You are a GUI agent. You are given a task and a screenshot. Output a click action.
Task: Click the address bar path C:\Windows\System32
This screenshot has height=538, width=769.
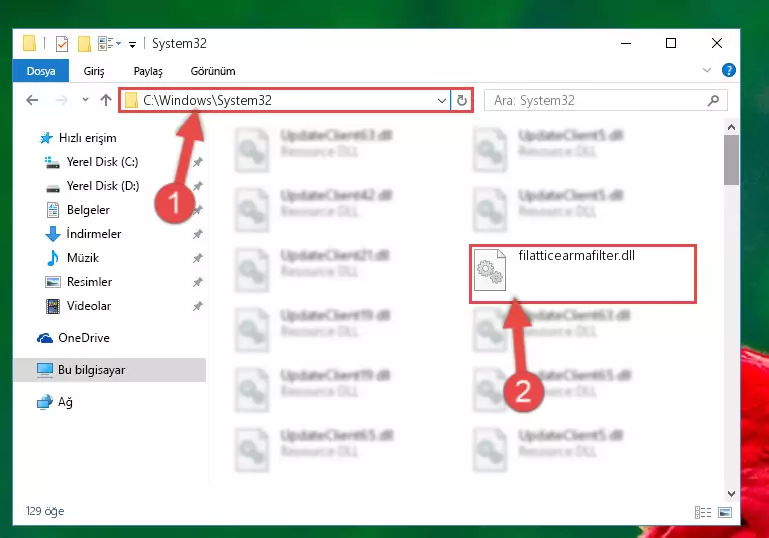(x=207, y=101)
